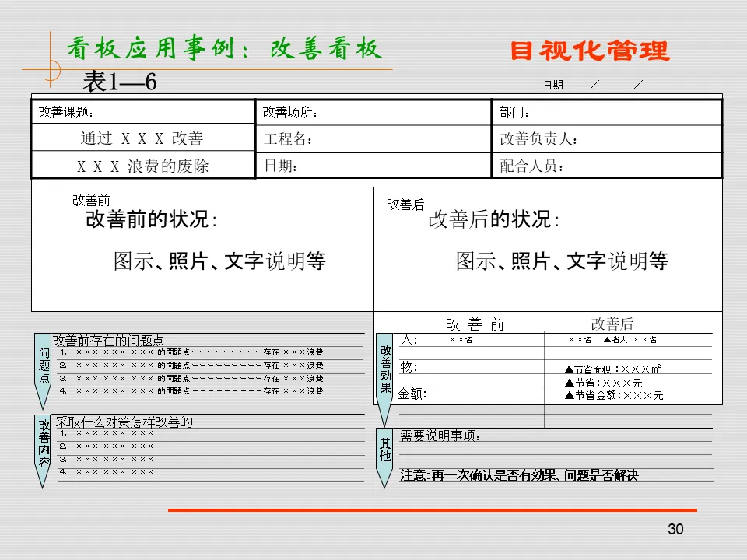Click countermeasure row 1 under 采取什么对策
Image resolution: width=747 pixels, height=560 pixels.
(107, 433)
